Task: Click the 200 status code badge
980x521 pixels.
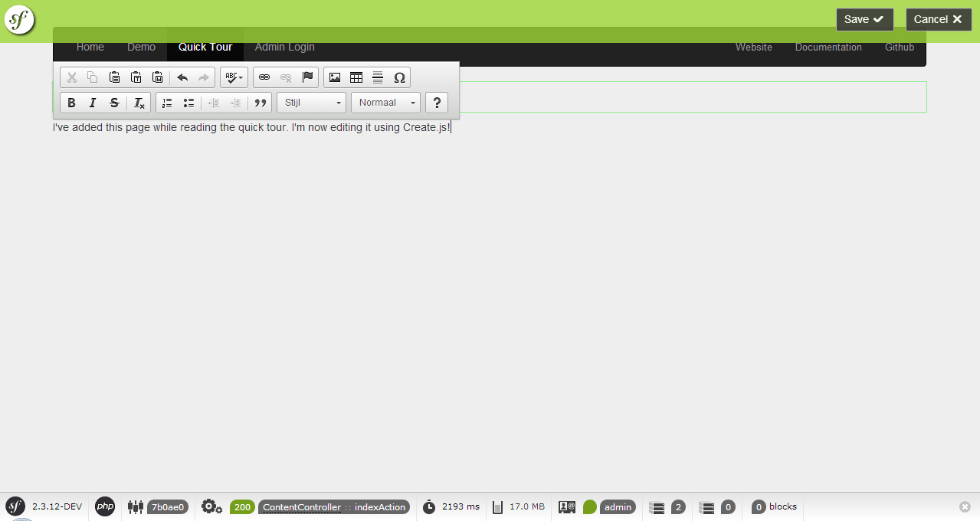Action: [x=242, y=506]
